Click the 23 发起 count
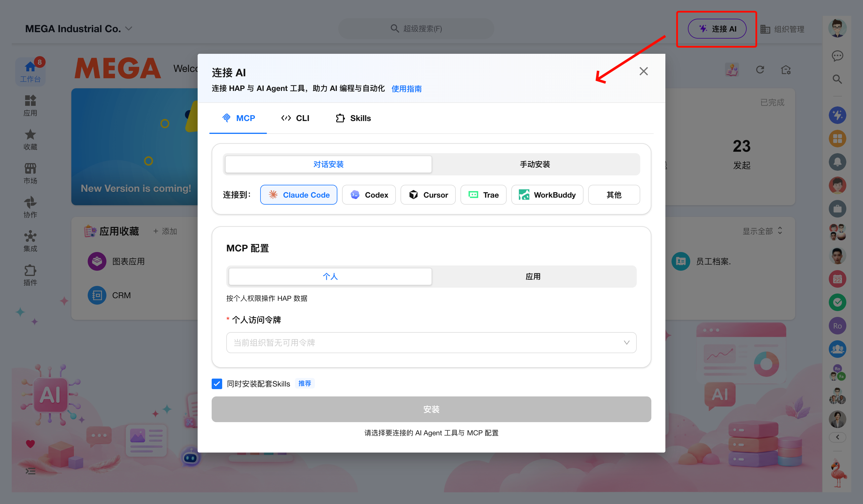863x504 pixels. (x=742, y=154)
